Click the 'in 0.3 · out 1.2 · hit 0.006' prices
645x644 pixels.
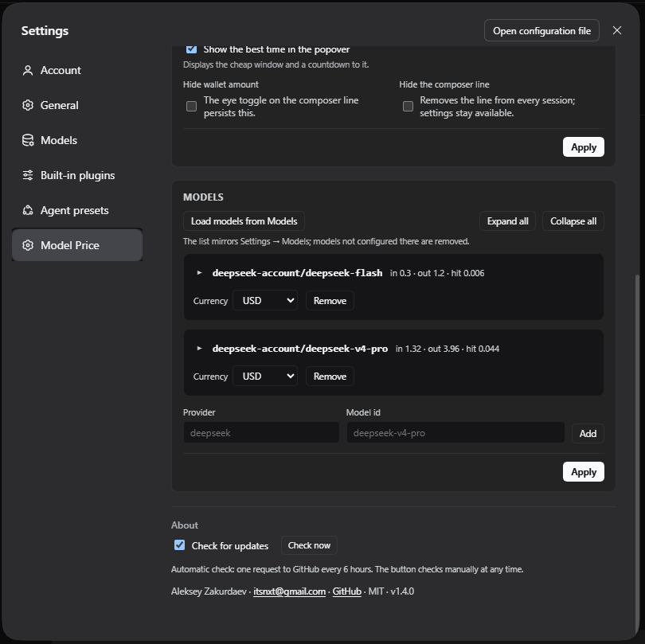point(437,273)
